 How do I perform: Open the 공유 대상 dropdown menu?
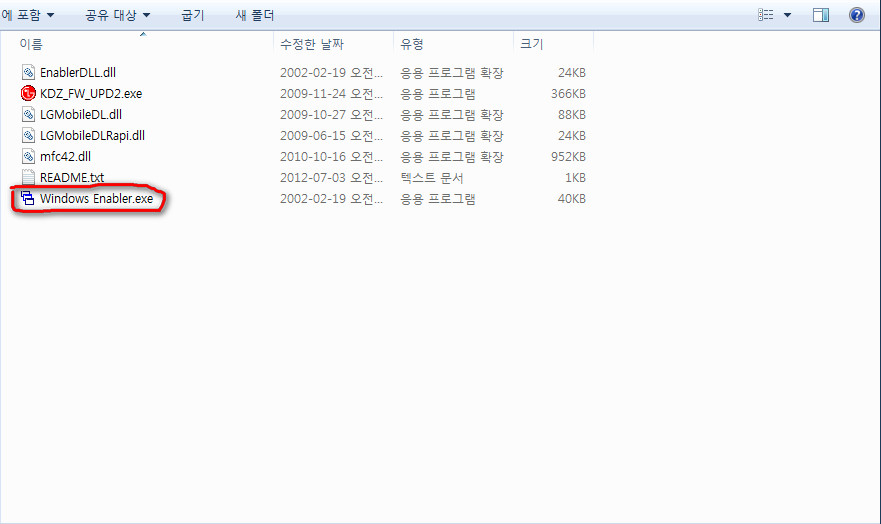[117, 16]
